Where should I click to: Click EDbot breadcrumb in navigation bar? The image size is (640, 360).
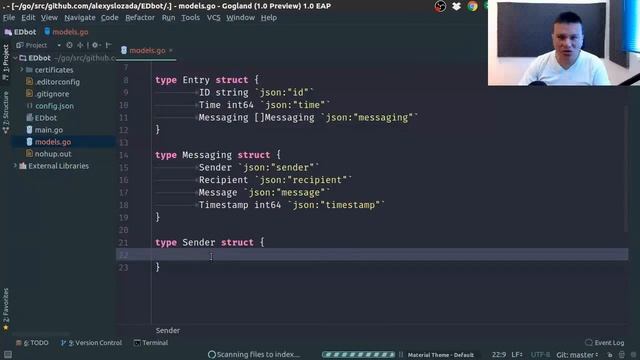(x=20, y=32)
